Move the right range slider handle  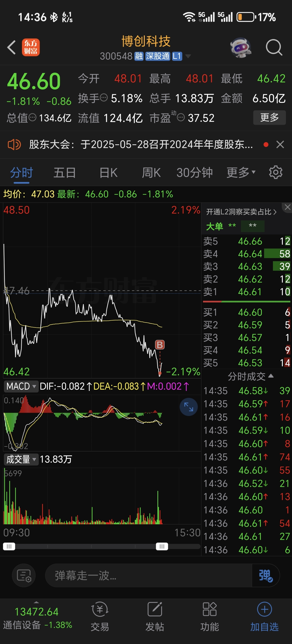(x=162, y=546)
